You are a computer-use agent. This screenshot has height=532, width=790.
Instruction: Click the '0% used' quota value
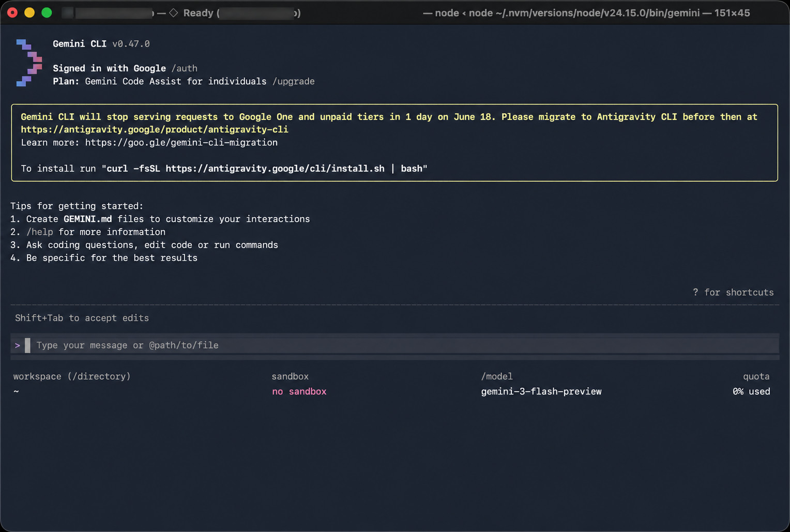[x=751, y=391]
